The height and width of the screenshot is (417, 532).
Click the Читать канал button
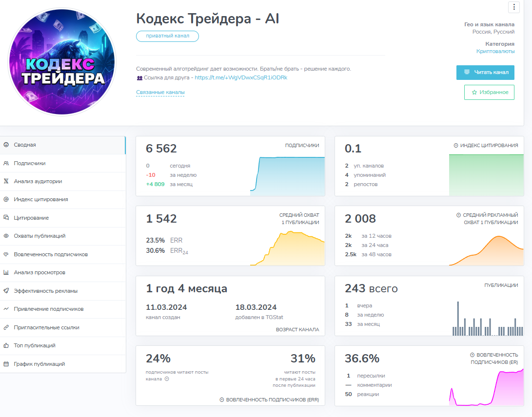pyautogui.click(x=485, y=72)
